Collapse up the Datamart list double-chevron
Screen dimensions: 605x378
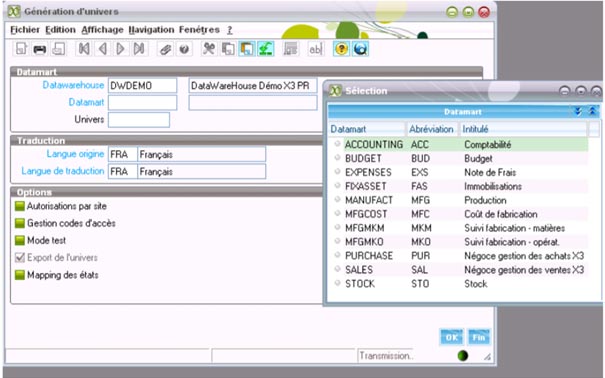pyautogui.click(x=592, y=111)
